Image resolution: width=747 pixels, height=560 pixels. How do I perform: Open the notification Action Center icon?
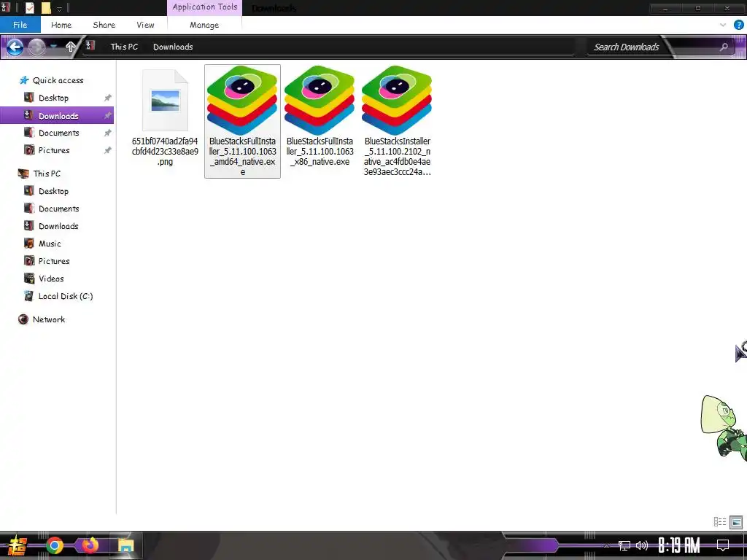723,545
